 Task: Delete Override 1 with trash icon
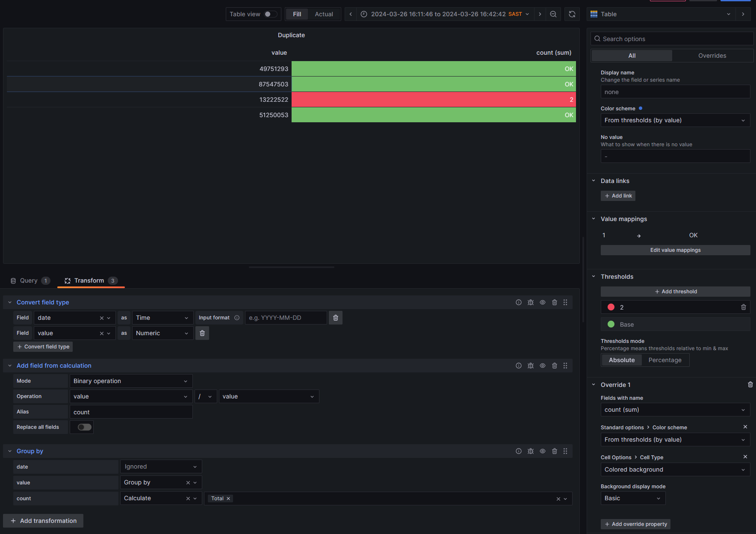(x=750, y=385)
